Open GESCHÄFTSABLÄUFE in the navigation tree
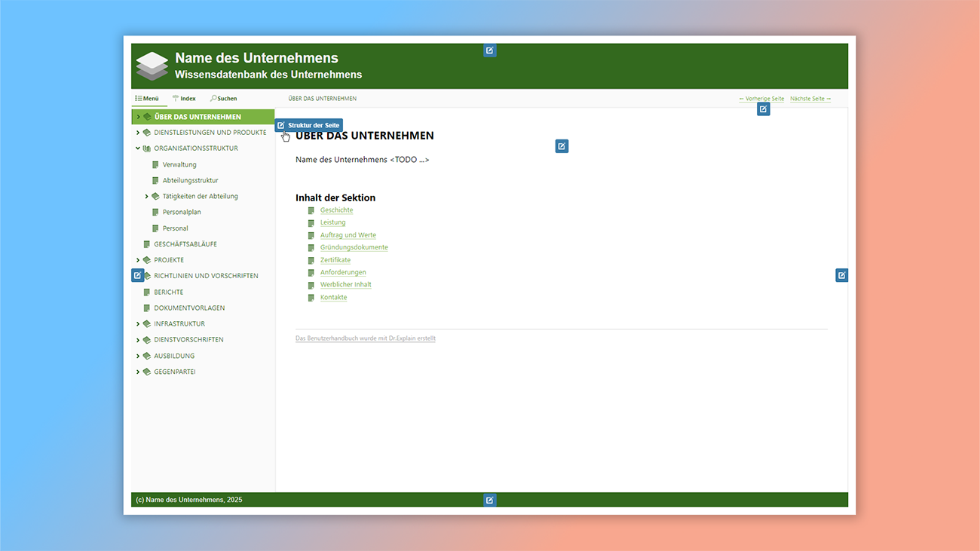Screen dimensions: 980x551 (x=185, y=244)
